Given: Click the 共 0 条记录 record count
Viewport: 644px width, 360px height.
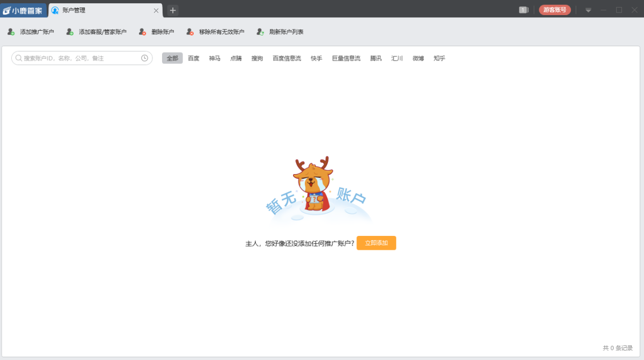Looking at the screenshot, I should coord(618,348).
